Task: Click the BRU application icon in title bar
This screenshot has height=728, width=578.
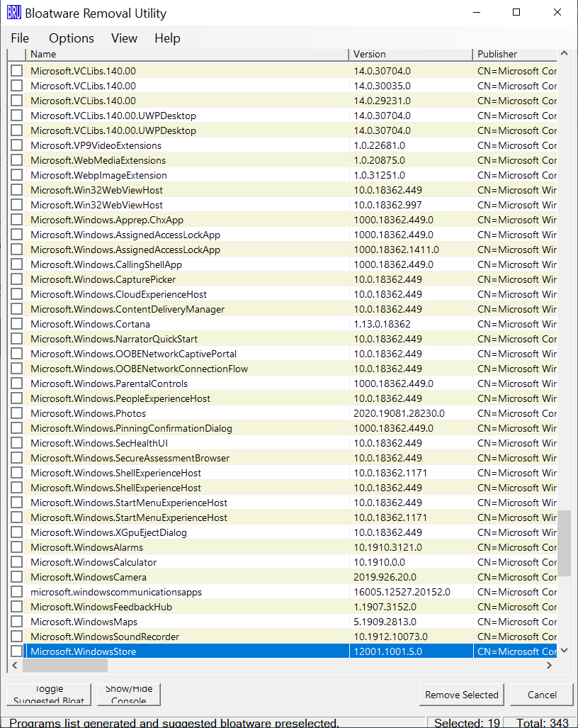Action: pos(14,13)
